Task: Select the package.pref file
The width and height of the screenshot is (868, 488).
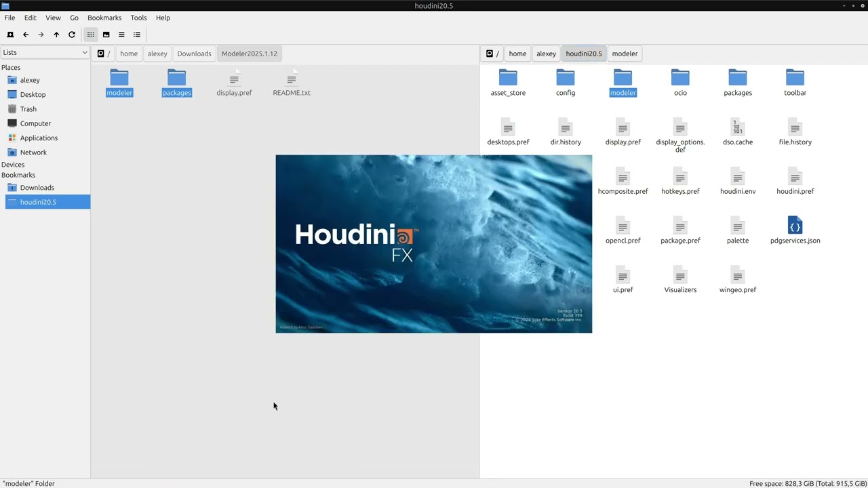Action: (x=680, y=230)
